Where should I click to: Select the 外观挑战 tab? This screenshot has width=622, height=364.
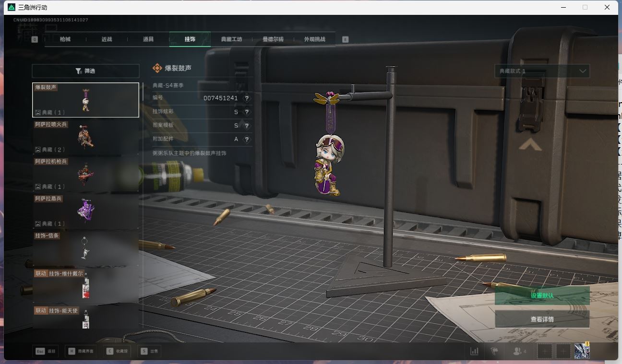314,39
